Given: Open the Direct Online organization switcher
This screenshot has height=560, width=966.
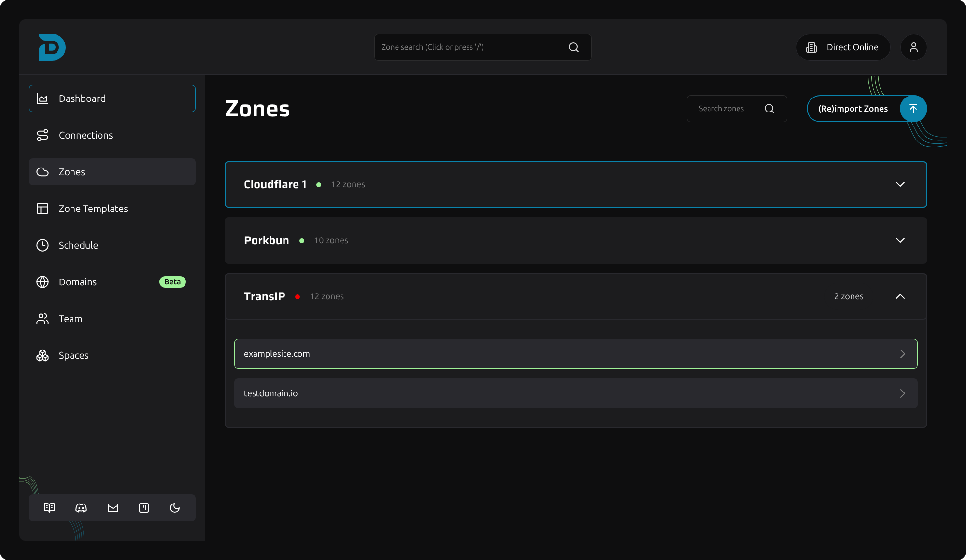Looking at the screenshot, I should [x=843, y=47].
